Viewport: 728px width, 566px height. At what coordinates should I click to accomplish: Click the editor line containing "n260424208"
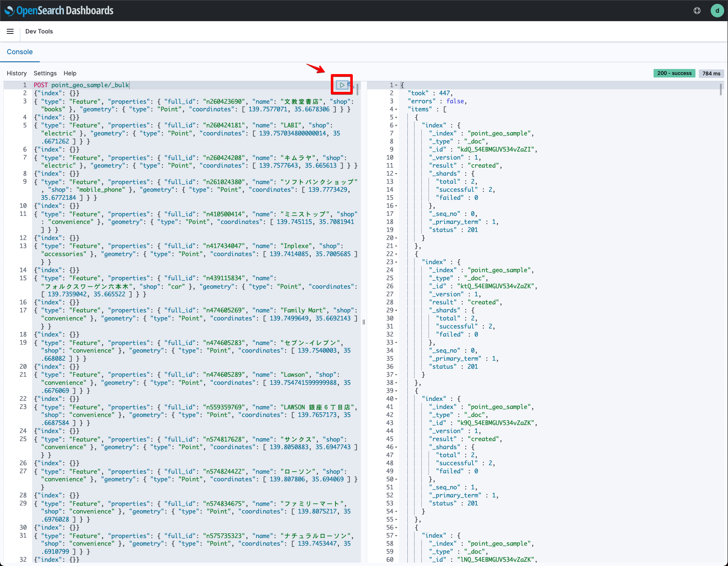(x=195, y=162)
